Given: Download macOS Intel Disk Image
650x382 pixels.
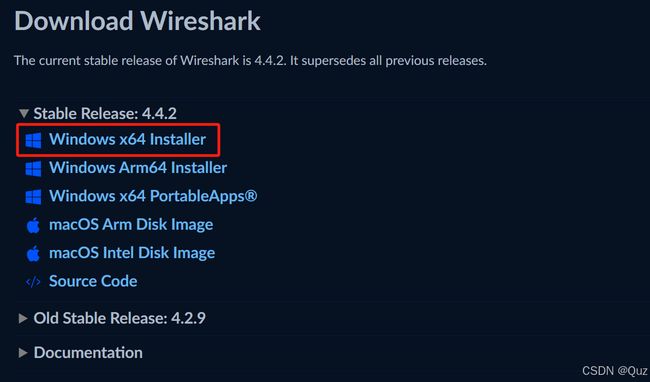Looking at the screenshot, I should point(132,253).
